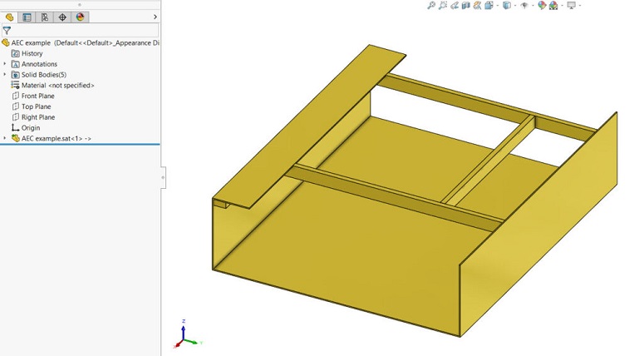Open the DimXpertManager crosshair tab
The width and height of the screenshot is (644, 356).
(62, 17)
